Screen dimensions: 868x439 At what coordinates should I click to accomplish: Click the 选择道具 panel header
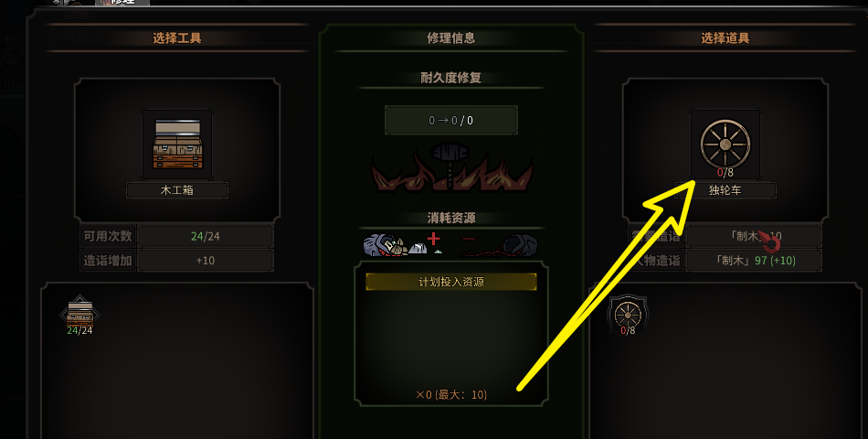[x=725, y=38]
